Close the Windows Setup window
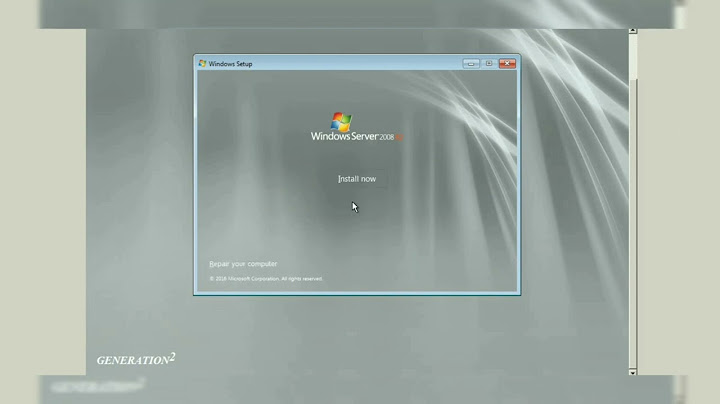 (x=507, y=64)
